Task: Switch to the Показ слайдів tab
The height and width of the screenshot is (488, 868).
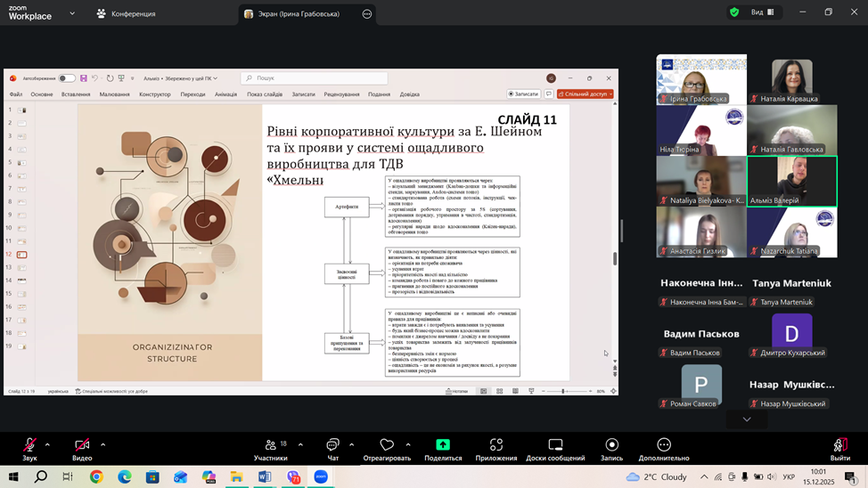Action: coord(265,94)
